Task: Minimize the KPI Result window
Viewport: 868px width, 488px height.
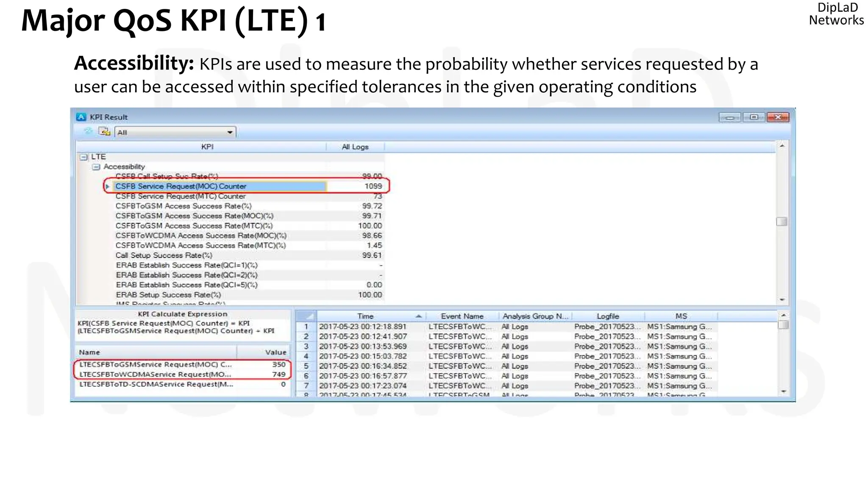Action: click(730, 117)
